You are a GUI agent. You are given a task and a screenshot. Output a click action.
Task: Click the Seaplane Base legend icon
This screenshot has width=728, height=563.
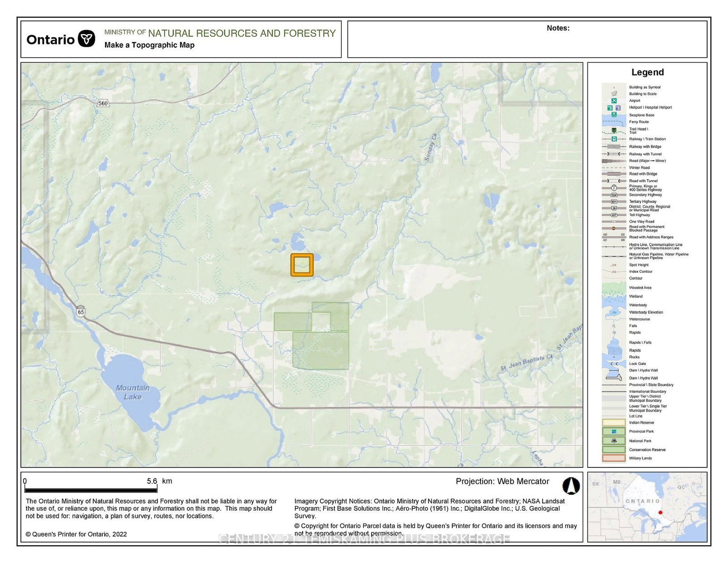coord(614,115)
